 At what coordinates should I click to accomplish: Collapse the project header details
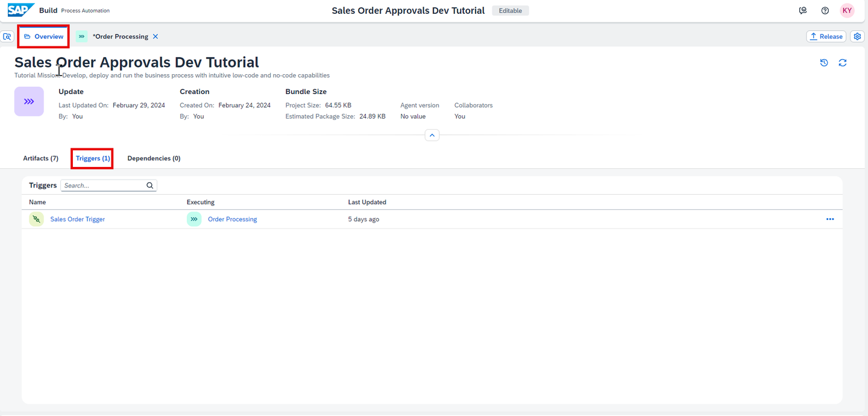tap(432, 135)
